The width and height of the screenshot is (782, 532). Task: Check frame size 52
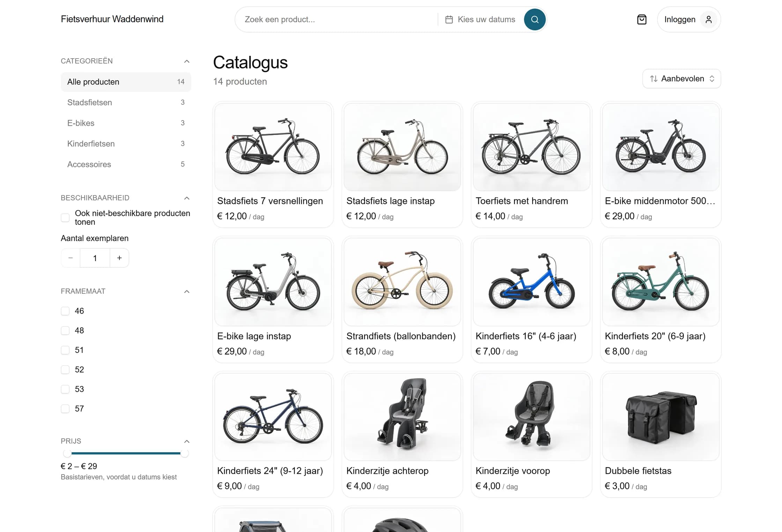pyautogui.click(x=65, y=370)
